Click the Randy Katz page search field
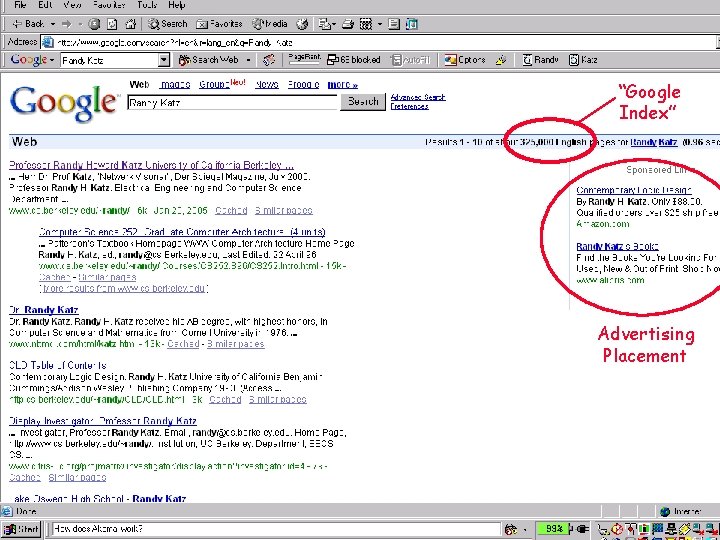 (233, 103)
